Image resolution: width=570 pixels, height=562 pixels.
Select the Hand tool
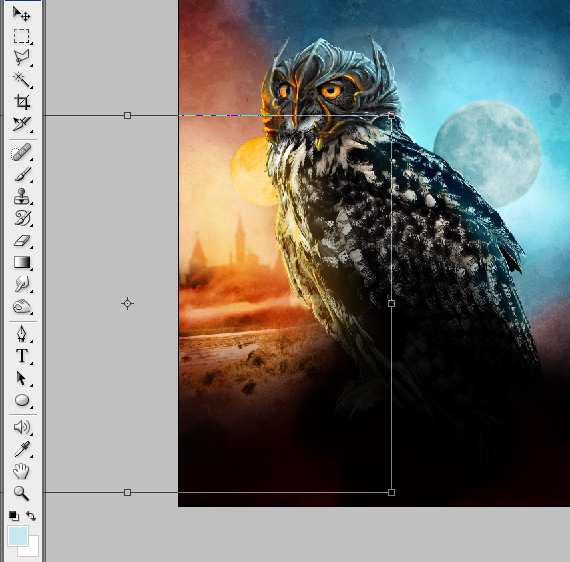pyautogui.click(x=21, y=471)
